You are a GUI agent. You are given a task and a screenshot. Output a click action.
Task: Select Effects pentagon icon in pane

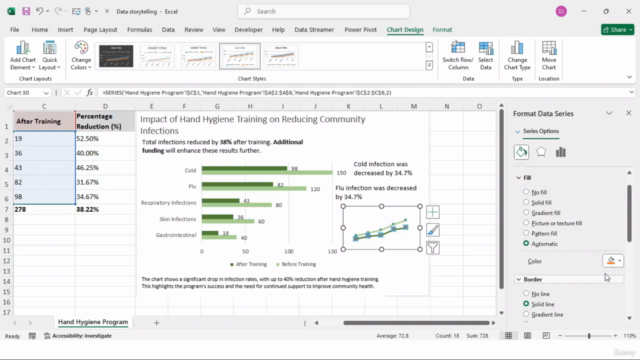(541, 152)
